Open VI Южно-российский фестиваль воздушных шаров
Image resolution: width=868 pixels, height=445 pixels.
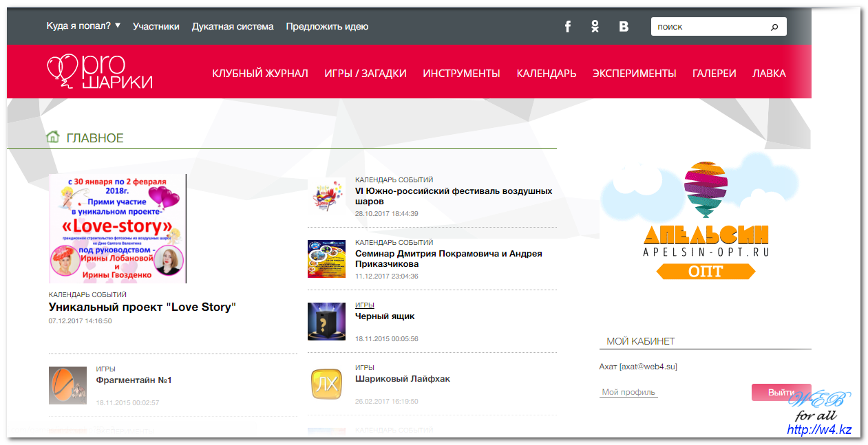pos(454,196)
